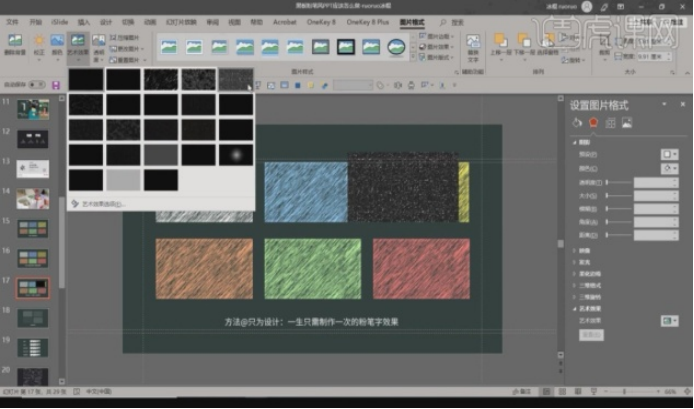Open Artistic Effects dropdown in format pane
The width and height of the screenshot is (694, 409).
point(669,320)
